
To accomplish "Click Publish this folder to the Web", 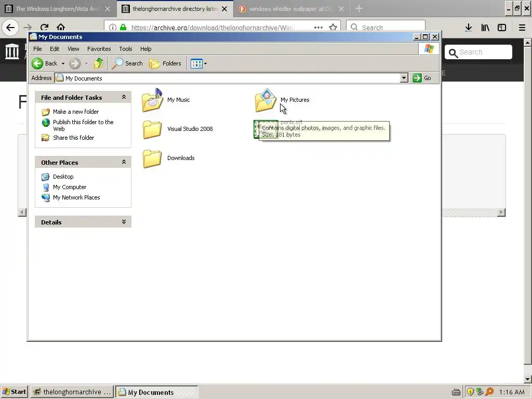I will (83, 125).
